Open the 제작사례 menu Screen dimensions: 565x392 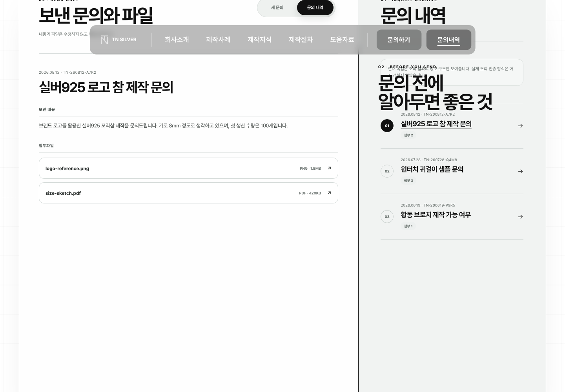[x=218, y=40]
